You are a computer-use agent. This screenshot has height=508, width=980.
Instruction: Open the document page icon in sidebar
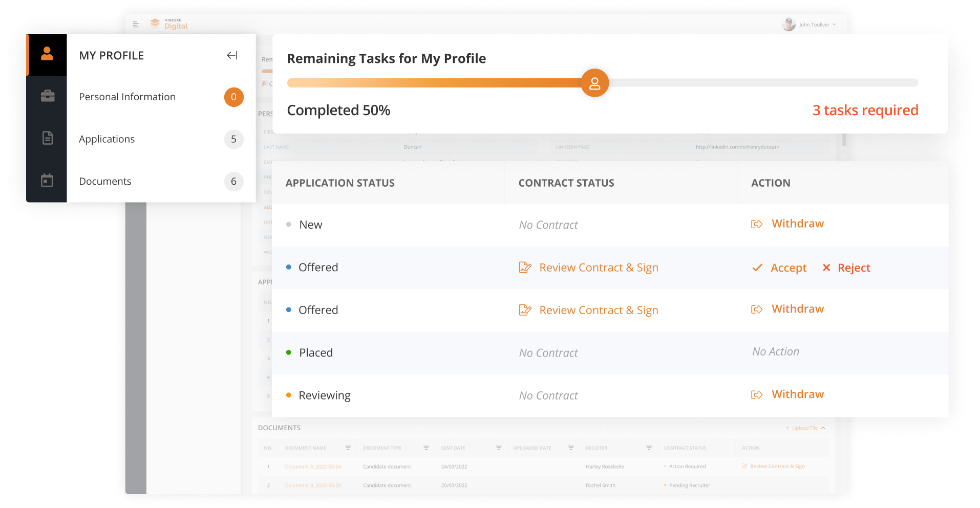[x=48, y=138]
